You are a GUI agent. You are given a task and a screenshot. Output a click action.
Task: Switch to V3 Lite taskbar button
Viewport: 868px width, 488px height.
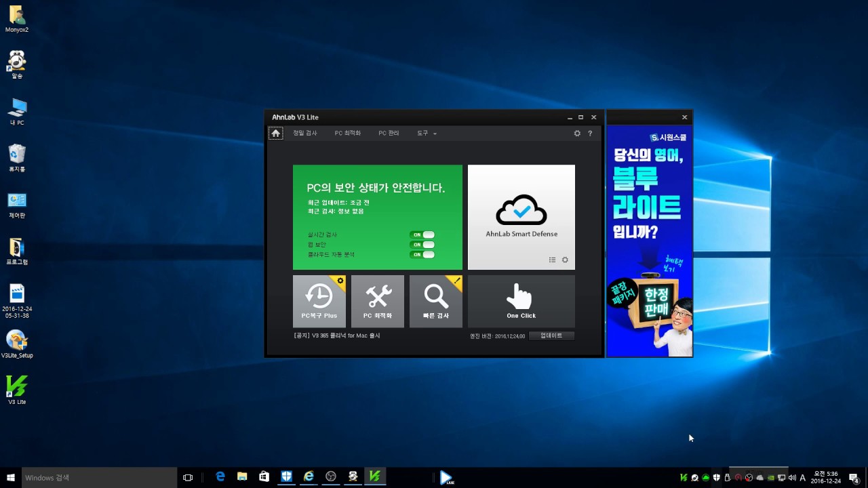(x=374, y=477)
